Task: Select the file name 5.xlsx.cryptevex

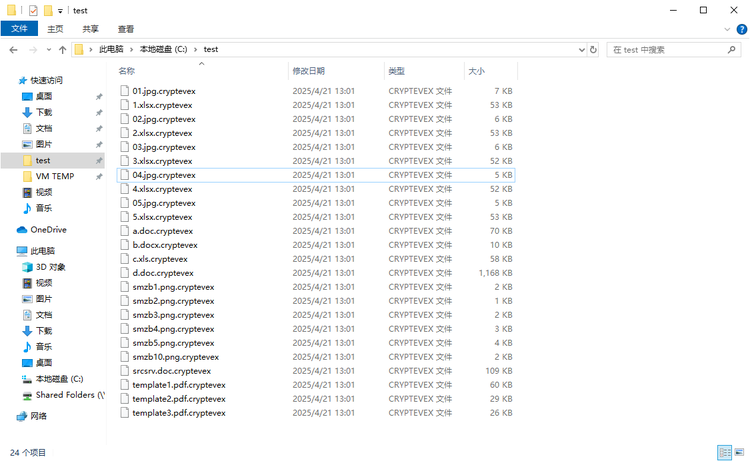Action: [162, 217]
